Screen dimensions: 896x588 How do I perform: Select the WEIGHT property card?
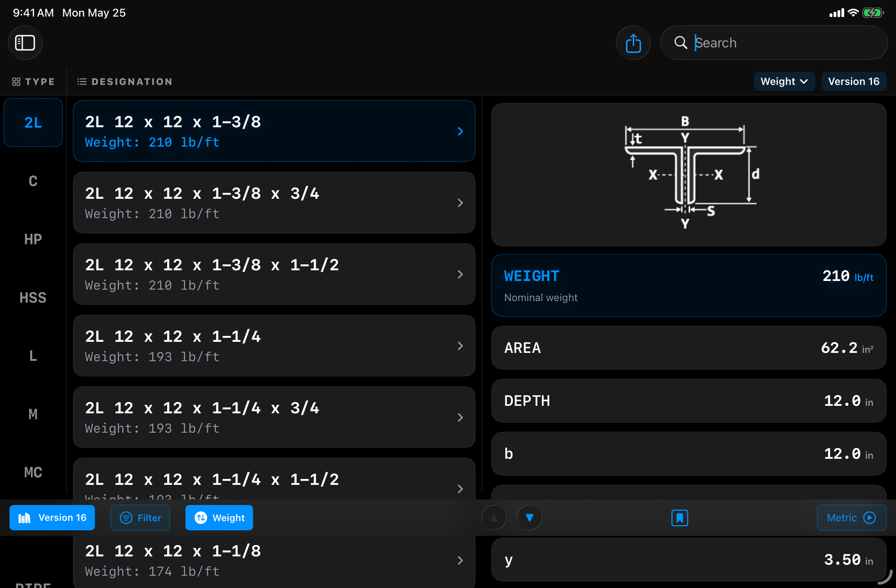[x=689, y=285]
